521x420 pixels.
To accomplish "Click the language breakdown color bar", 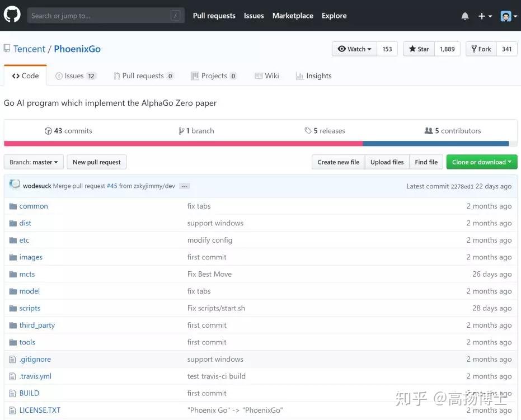I will (256, 143).
